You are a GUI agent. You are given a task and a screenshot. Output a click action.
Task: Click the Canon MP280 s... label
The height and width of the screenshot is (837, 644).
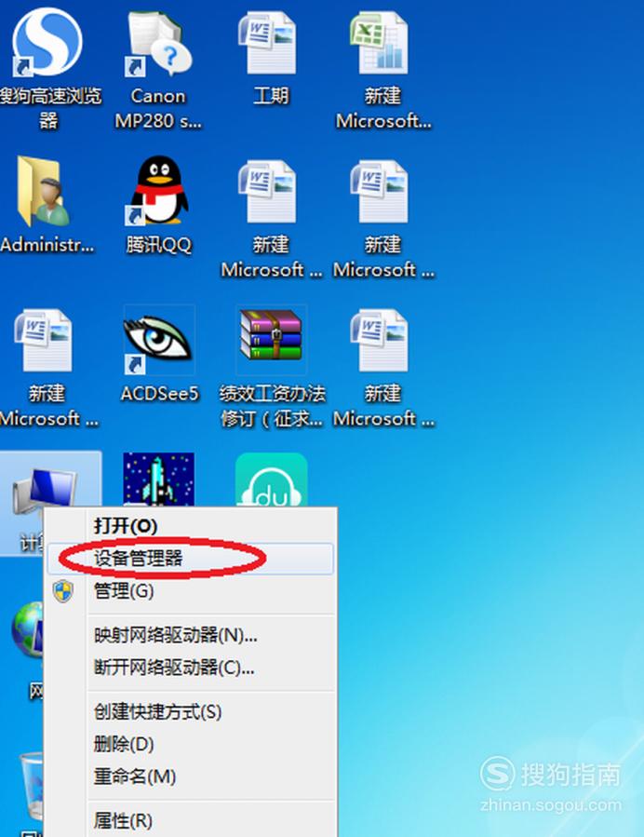[x=158, y=108]
